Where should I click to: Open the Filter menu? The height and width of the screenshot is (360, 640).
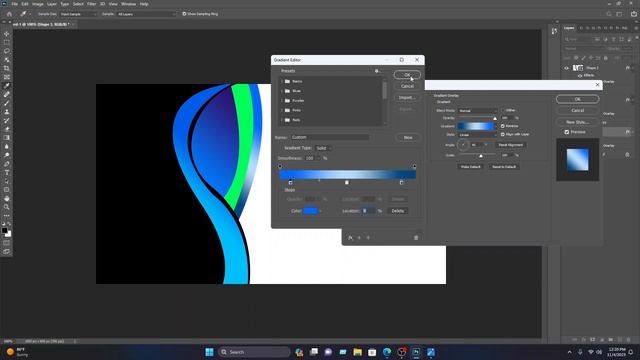tap(91, 4)
